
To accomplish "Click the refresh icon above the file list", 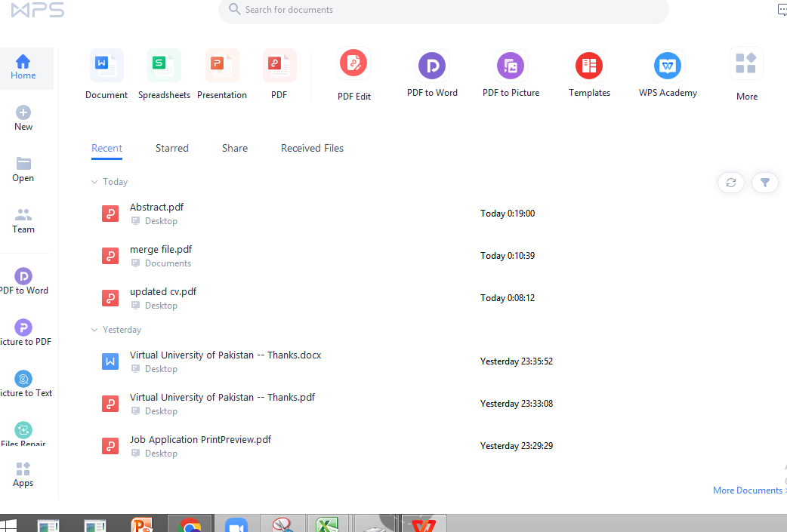I will (x=730, y=182).
